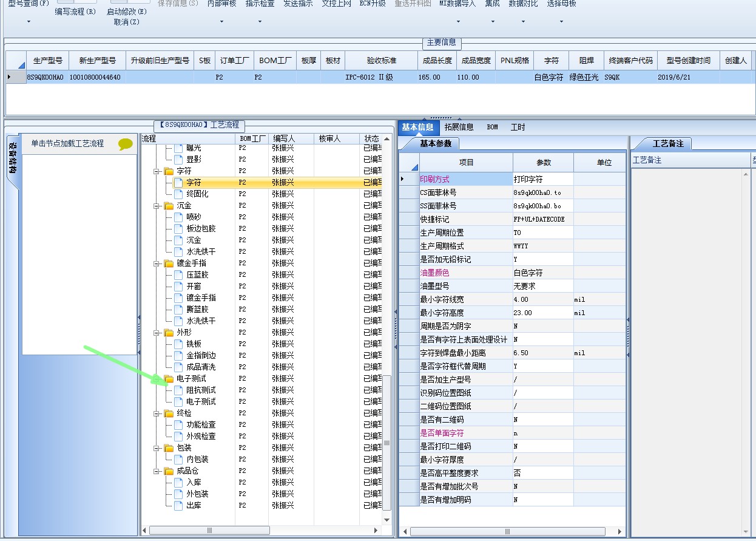Open dropdown arrow under MI数据导入
The width and height of the screenshot is (756, 541).
pyautogui.click(x=457, y=22)
